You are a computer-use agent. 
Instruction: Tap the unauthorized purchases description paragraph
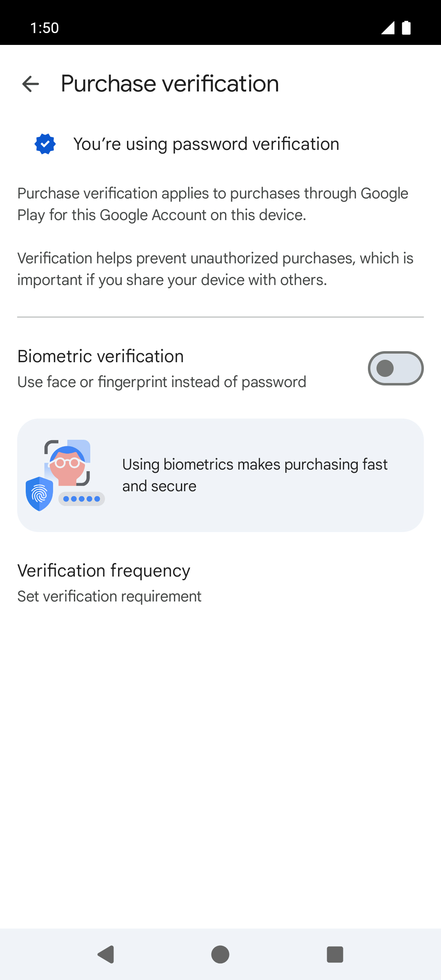(x=215, y=269)
